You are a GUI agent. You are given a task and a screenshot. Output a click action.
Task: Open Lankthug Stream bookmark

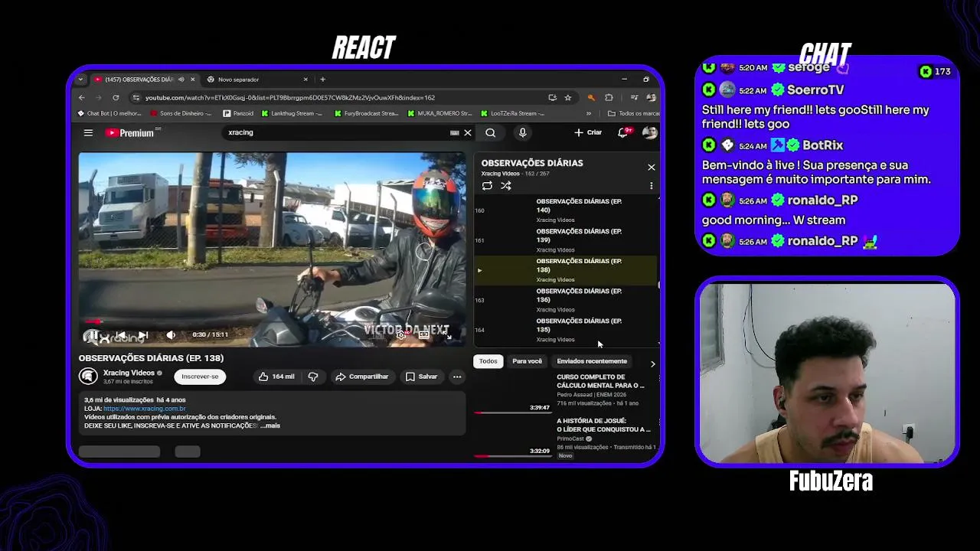[292, 113]
